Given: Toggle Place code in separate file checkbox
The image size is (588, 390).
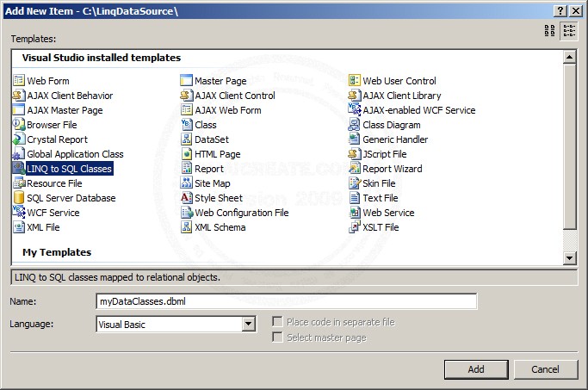Looking at the screenshot, I should (x=277, y=322).
